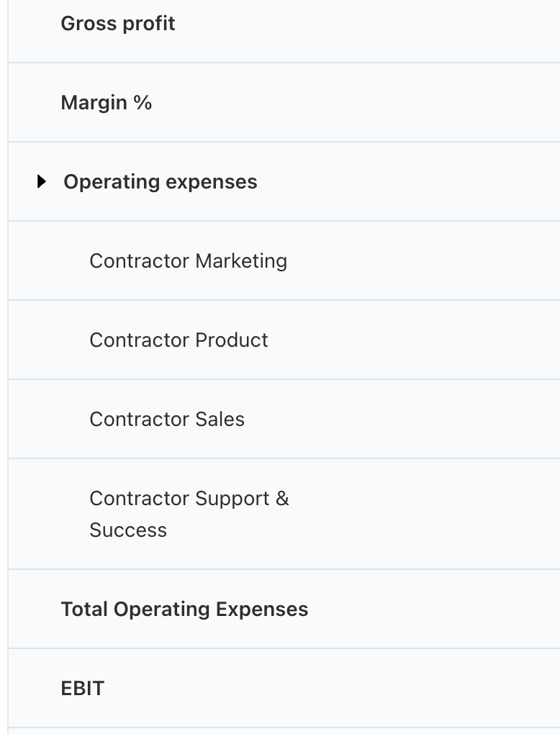This screenshot has height=734, width=560.
Task: Click blank area beside Contractor Support & Success
Action: coord(421,514)
